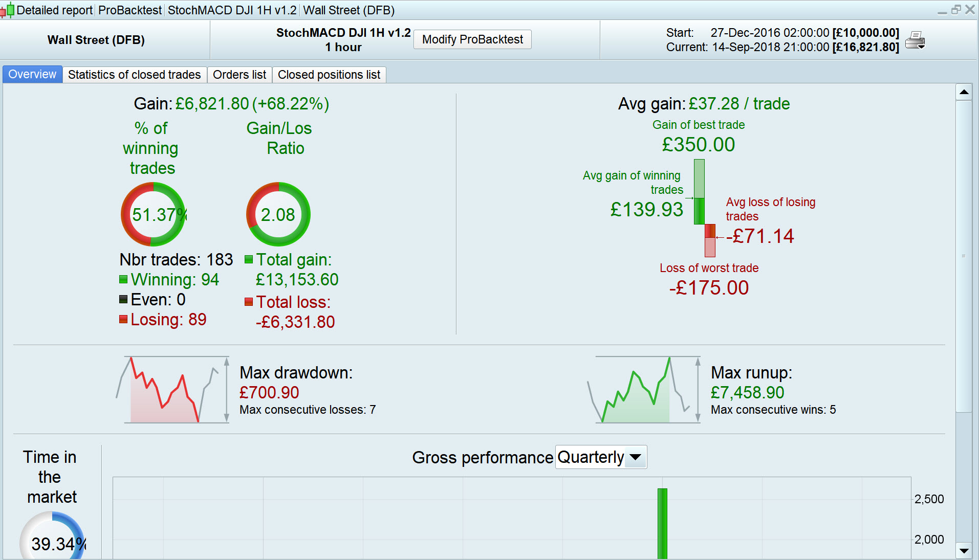
Task: Click the £350.00 best trade value
Action: pyautogui.click(x=698, y=145)
